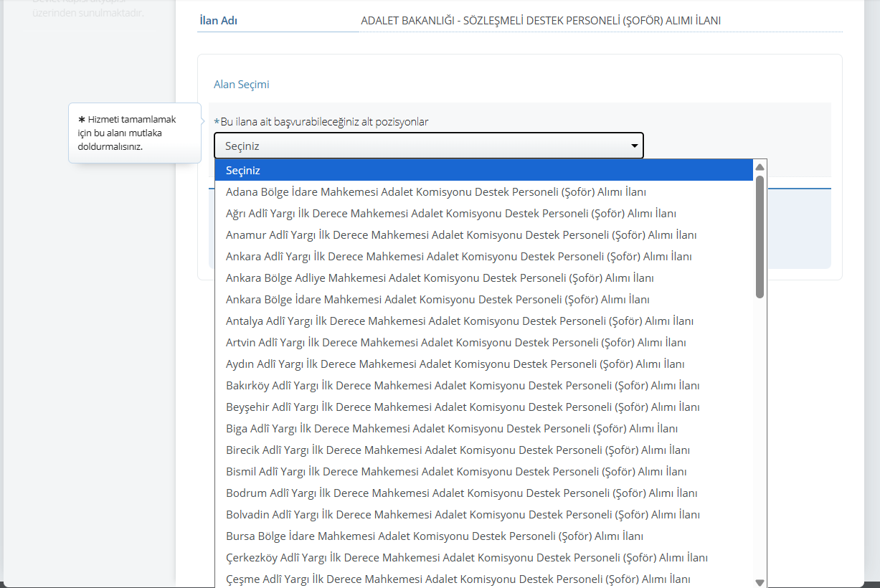Pick Aydın Adlî Yargı option
Screen dimensions: 880x588
click(484, 364)
